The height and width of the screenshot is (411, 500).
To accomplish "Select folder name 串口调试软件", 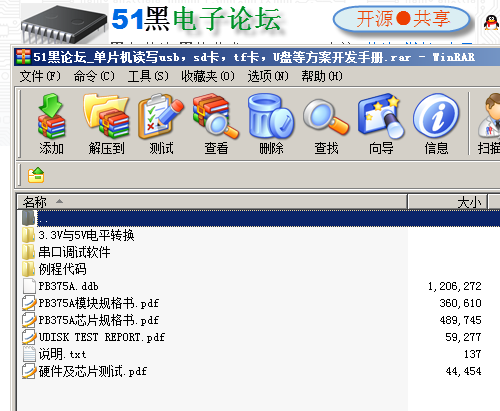I will click(x=74, y=252).
